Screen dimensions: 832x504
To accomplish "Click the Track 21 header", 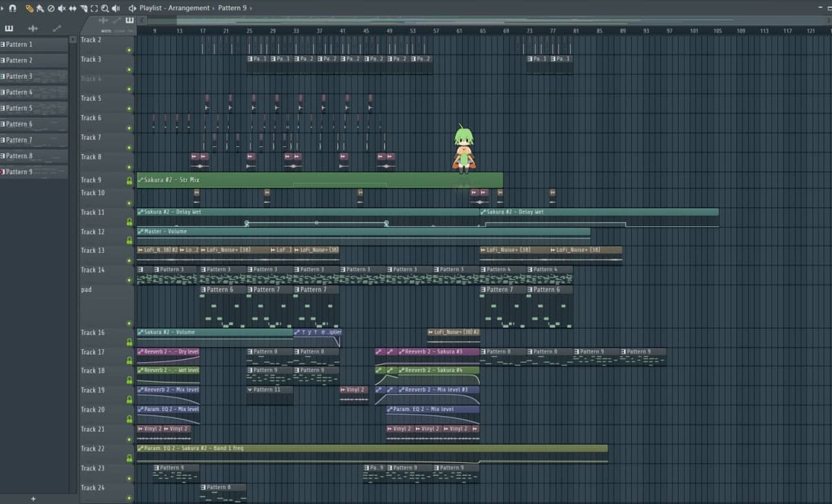I will (x=107, y=434).
